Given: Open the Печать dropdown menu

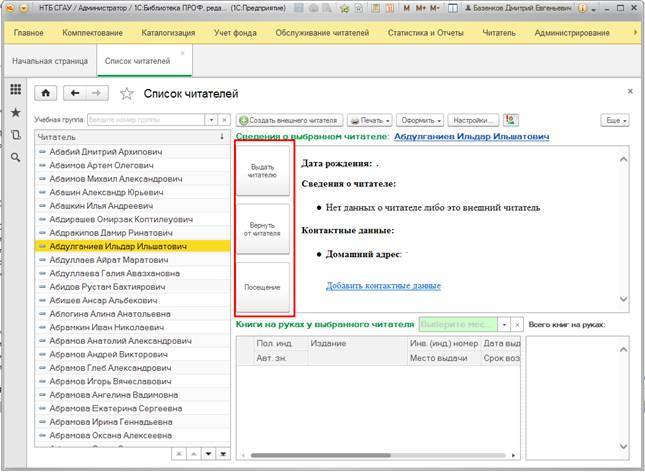Looking at the screenshot, I should [369, 120].
